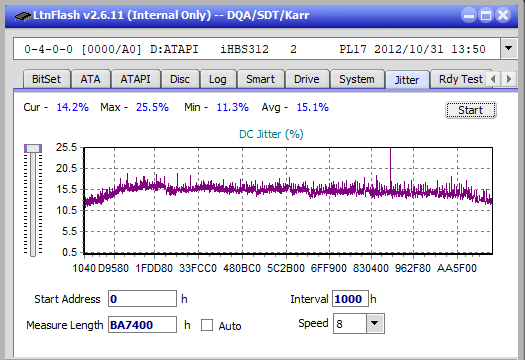This screenshot has width=525, height=360.
Task: Select the ATAPI tab
Action: (x=135, y=79)
